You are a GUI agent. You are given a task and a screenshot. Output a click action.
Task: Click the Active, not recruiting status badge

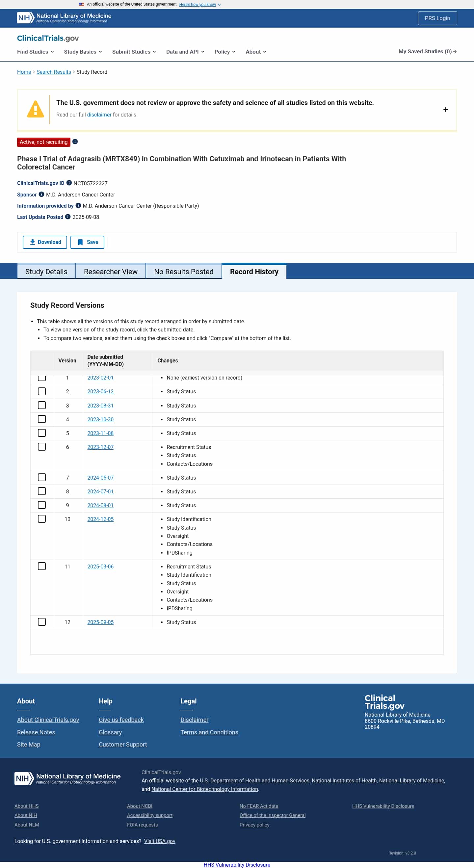pos(44,142)
